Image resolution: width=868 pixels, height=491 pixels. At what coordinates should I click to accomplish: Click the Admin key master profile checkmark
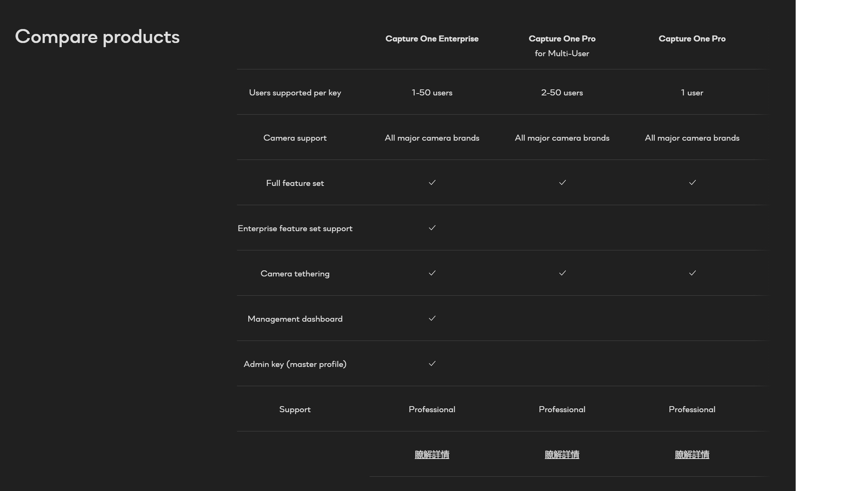click(x=432, y=364)
